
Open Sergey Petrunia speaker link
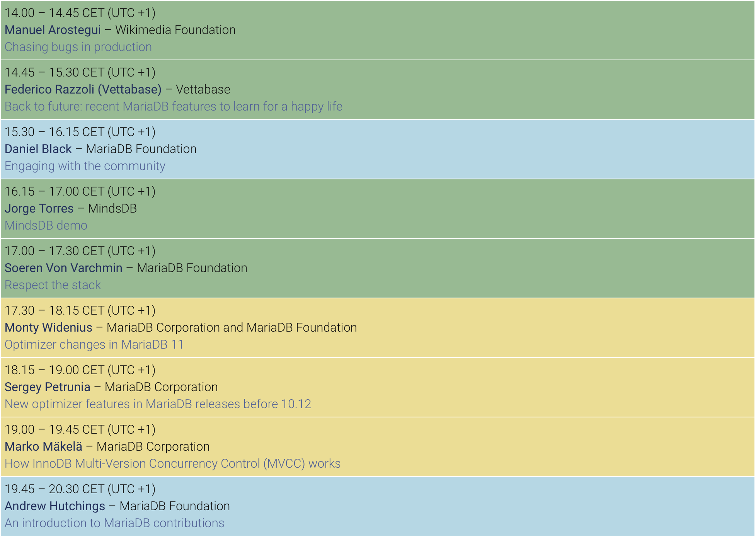47,387
